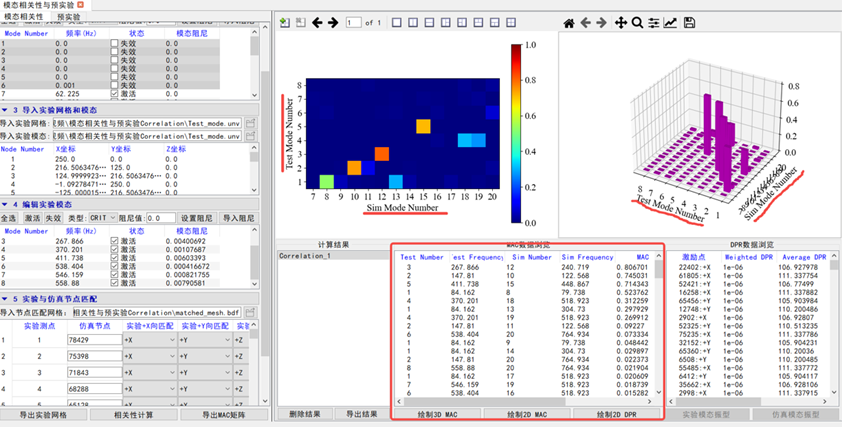Uncheck 激活 for test mode 370.201 Hz

[x=114, y=250]
